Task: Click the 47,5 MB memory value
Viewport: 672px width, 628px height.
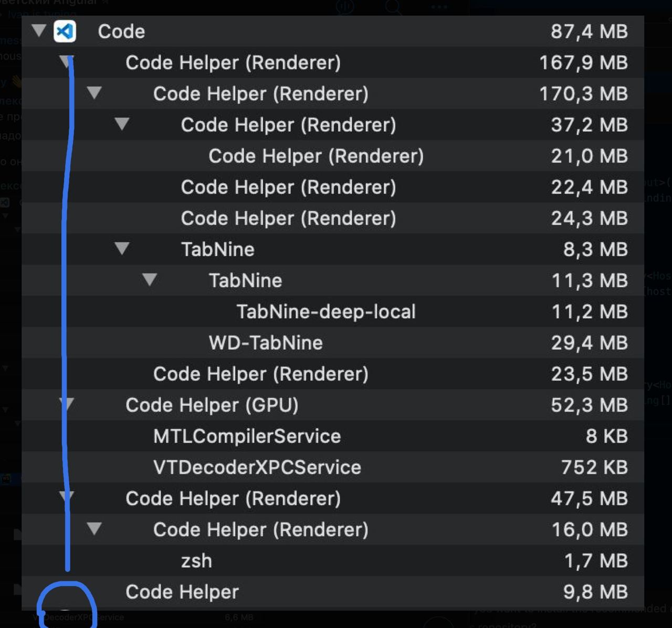Action: 589,499
